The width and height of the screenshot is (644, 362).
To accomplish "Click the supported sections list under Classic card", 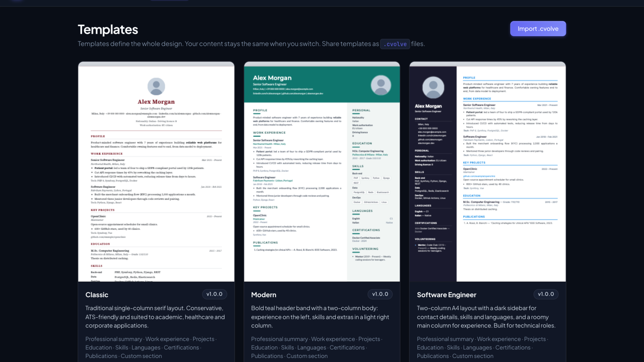I will point(151,348).
